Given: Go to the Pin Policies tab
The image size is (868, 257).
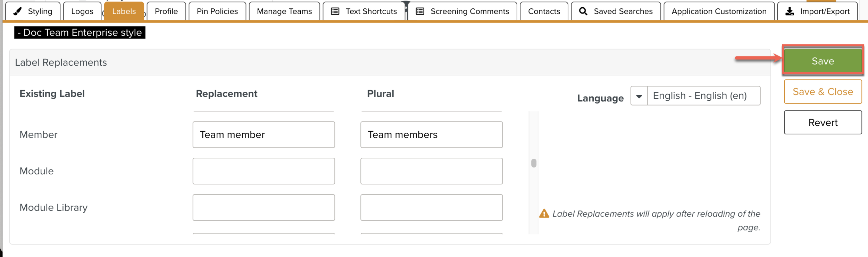Looking at the screenshot, I should coord(217,11).
